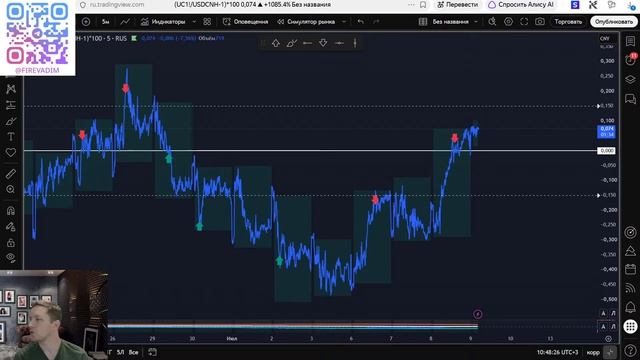The width and height of the screenshot is (640, 360).
Task: Select horizontal ray in favorites bar
Action: [307, 43]
